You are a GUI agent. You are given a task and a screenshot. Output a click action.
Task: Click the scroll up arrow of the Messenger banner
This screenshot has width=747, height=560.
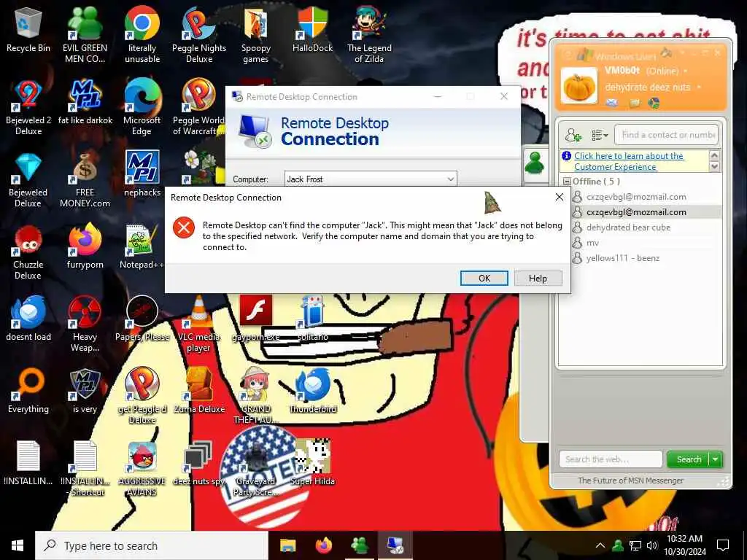pos(714,156)
